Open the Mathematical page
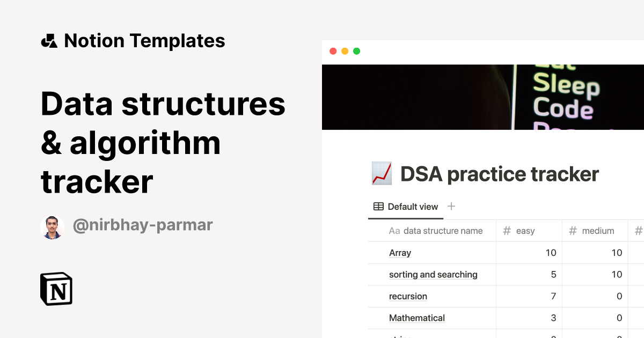The width and height of the screenshot is (644, 338). [417, 318]
